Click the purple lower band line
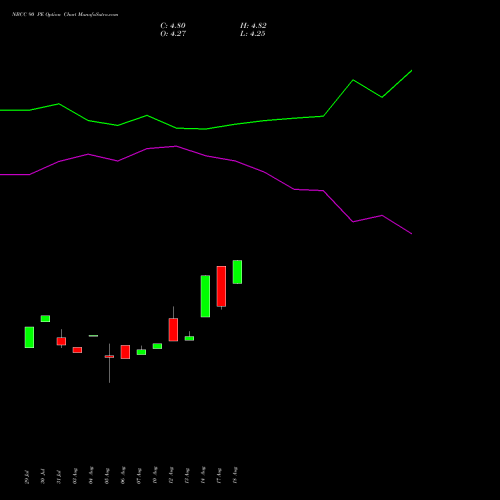The width and height of the screenshot is (500, 500). click(x=206, y=156)
